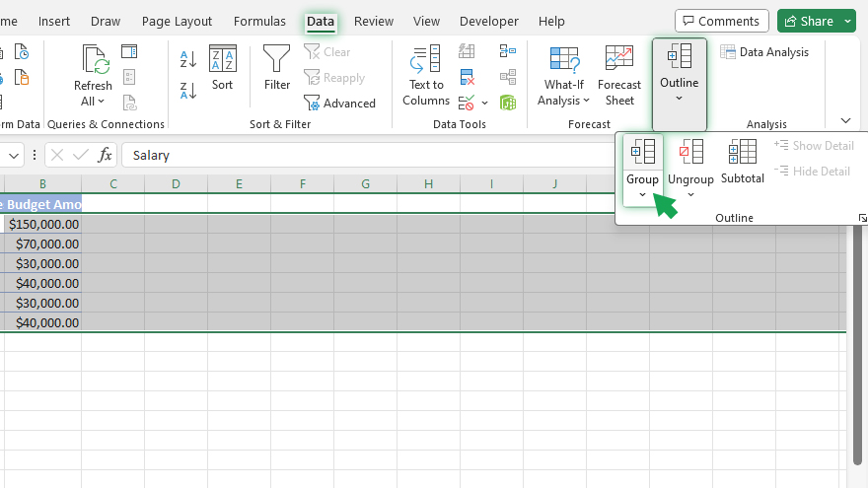868x488 pixels.
Task: Confirm entry with the checkmark icon
Action: pyautogui.click(x=81, y=155)
